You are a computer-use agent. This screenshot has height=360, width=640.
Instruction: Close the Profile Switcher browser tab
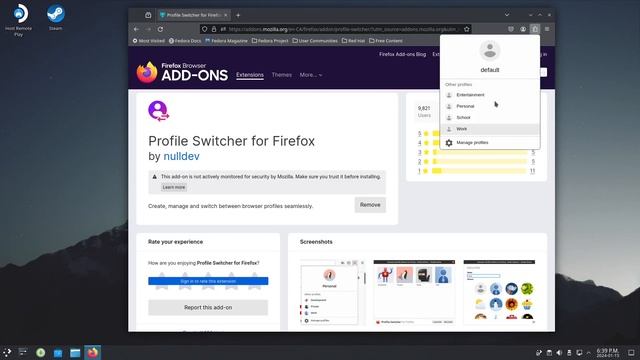pos(225,15)
